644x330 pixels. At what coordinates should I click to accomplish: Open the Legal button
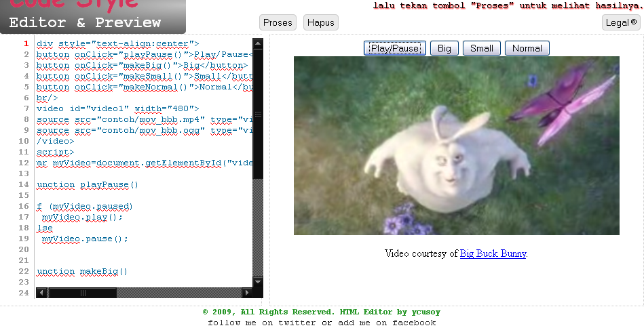point(621,22)
